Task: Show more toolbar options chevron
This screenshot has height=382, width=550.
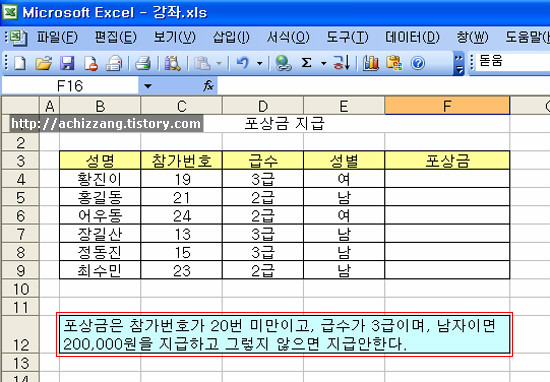Action: 459,63
